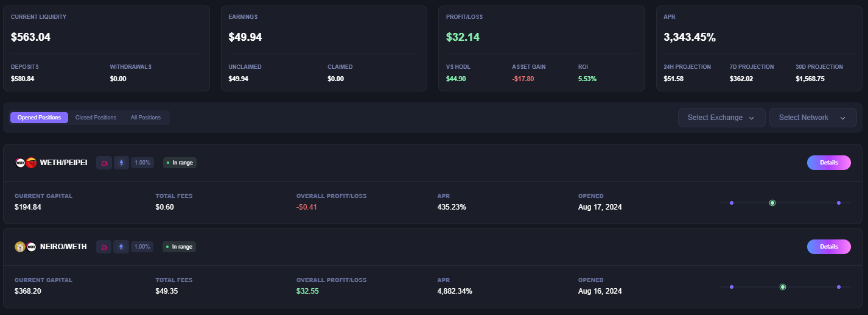
Task: Switch to the Closed Positions tab
Action: (96, 118)
